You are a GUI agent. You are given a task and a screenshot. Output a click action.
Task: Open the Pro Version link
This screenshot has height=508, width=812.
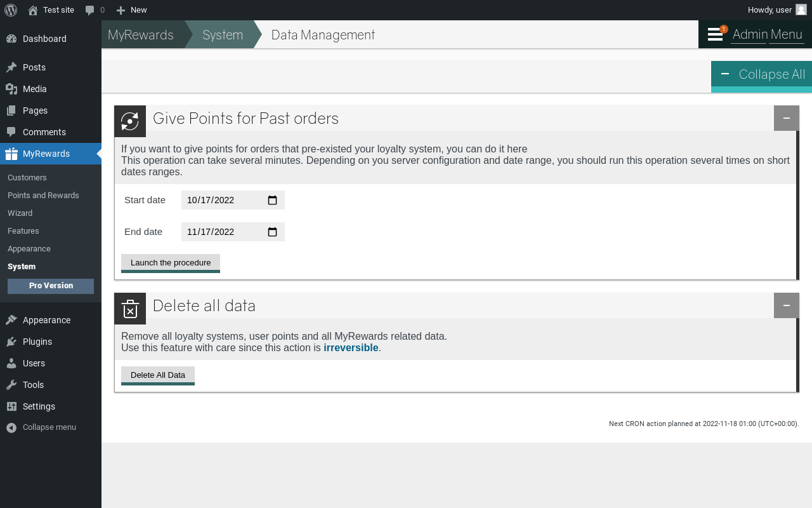(51, 286)
